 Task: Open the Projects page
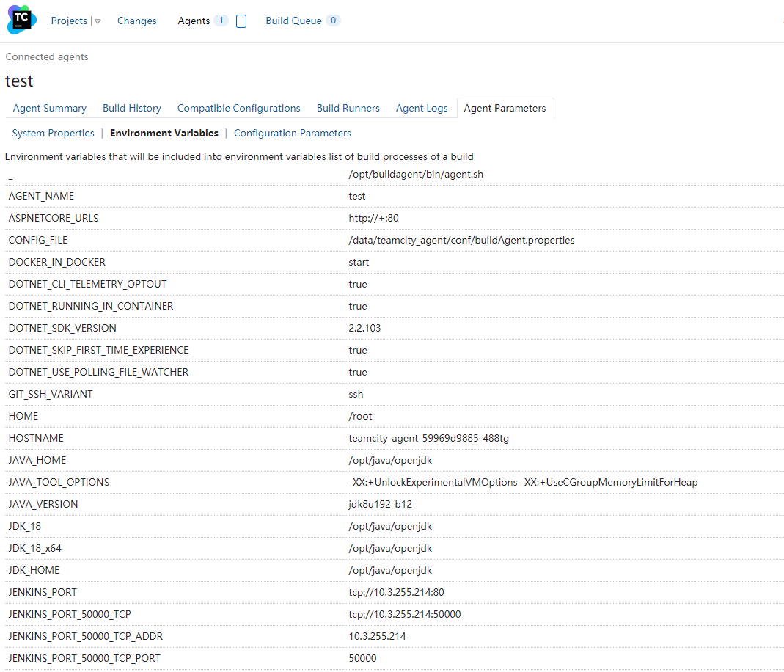69,21
